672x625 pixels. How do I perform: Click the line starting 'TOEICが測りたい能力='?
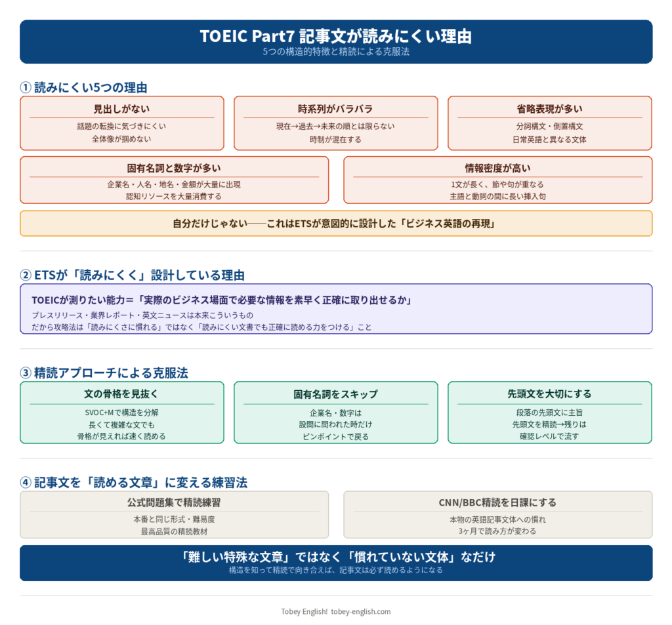pos(222,300)
